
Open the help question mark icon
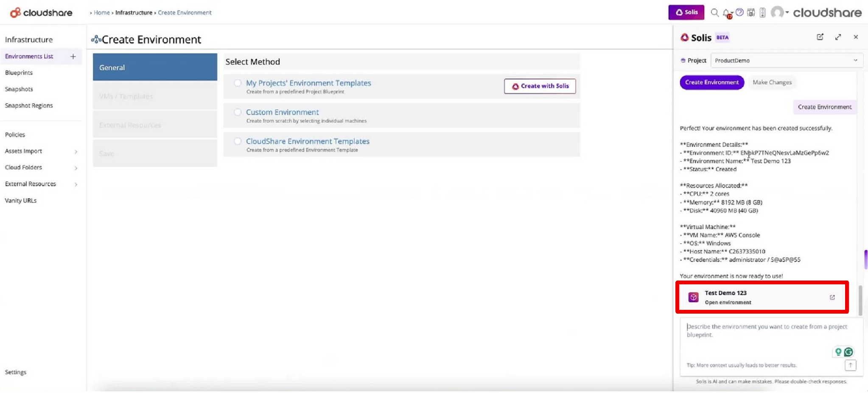(740, 12)
